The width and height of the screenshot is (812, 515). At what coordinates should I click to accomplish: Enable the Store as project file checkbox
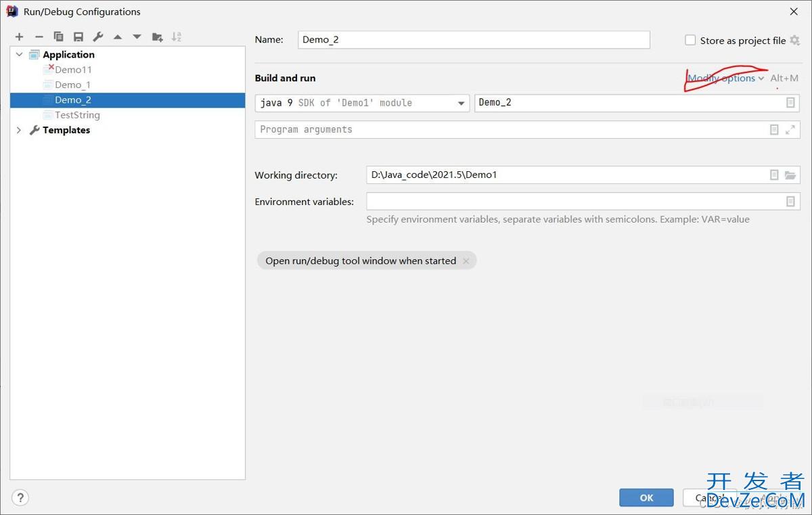click(690, 41)
